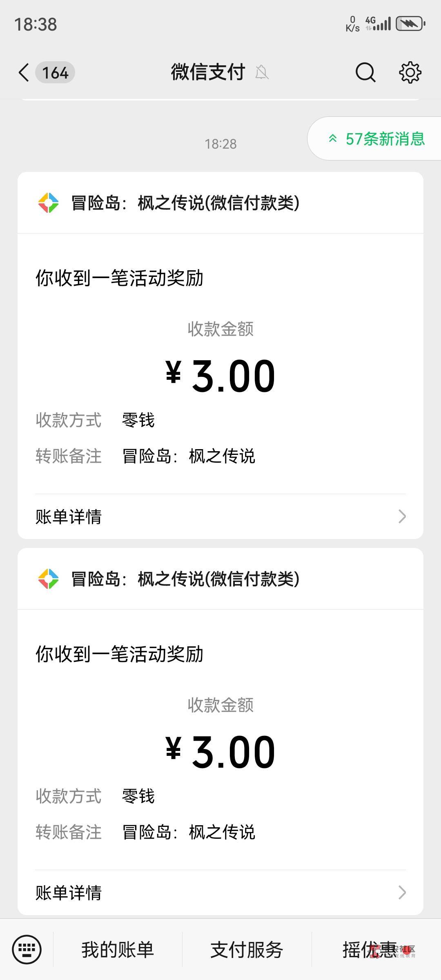
Task: Open search with the magnifier icon
Action: pyautogui.click(x=365, y=73)
